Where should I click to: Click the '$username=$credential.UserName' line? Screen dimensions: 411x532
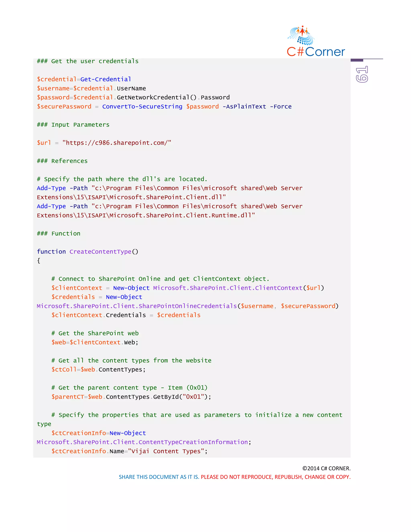[91, 88]
